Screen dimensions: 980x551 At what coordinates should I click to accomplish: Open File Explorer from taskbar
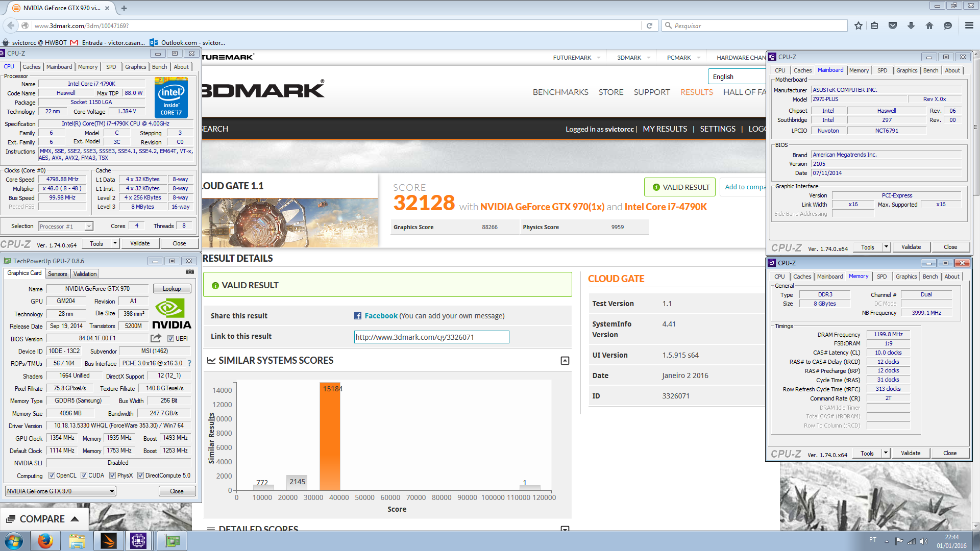pyautogui.click(x=77, y=541)
